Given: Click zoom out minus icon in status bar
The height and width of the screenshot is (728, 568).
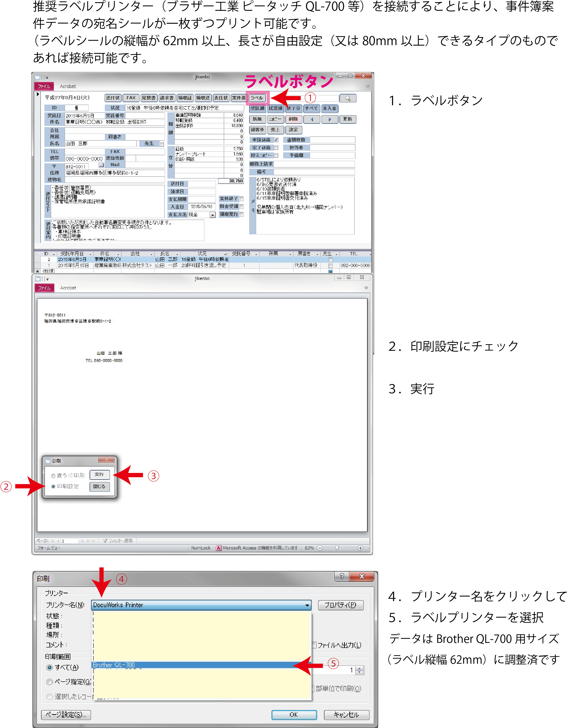Looking at the screenshot, I should pos(320,548).
